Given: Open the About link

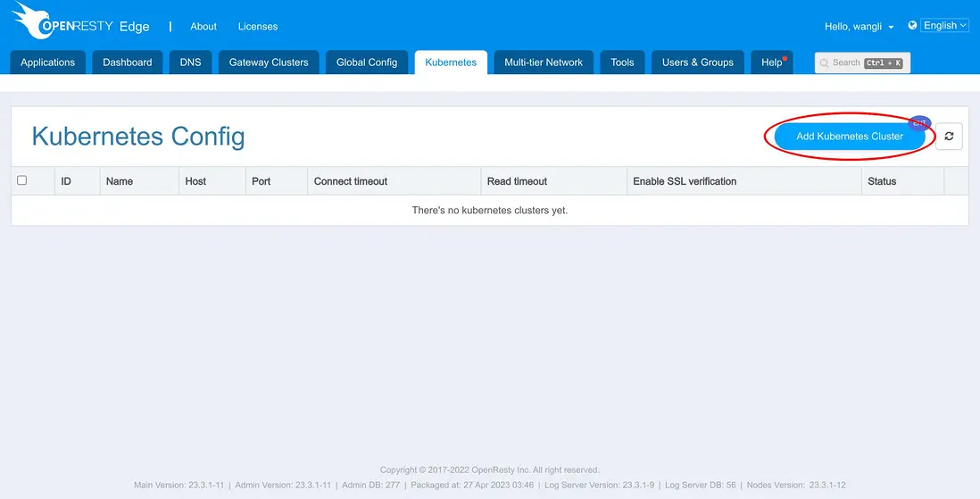Looking at the screenshot, I should (x=203, y=26).
